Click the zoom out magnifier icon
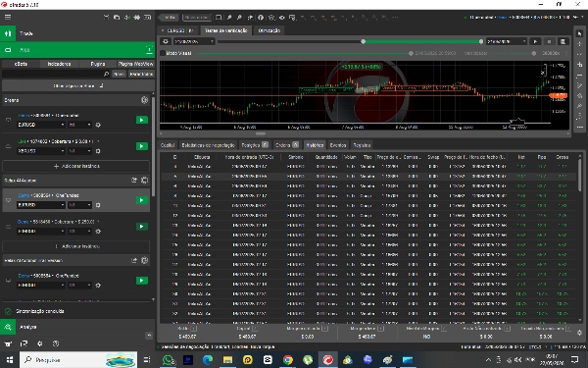The height and width of the screenshot is (368, 588). (239, 18)
